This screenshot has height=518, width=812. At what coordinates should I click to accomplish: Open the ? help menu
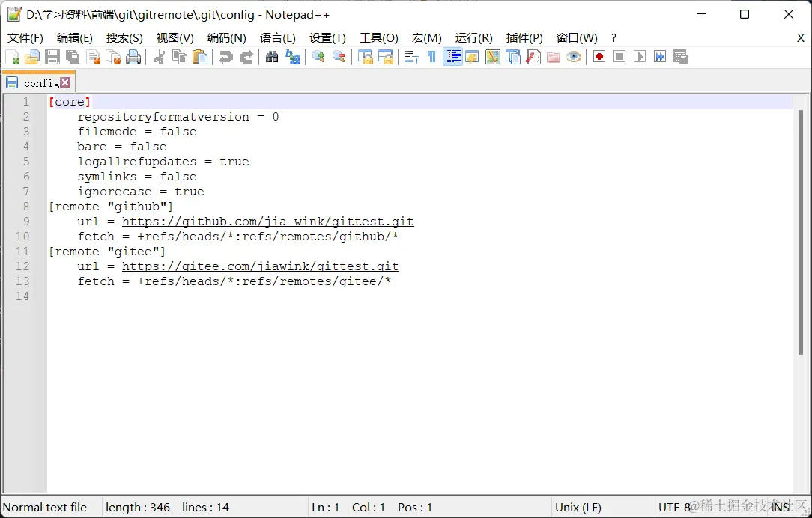coord(613,38)
